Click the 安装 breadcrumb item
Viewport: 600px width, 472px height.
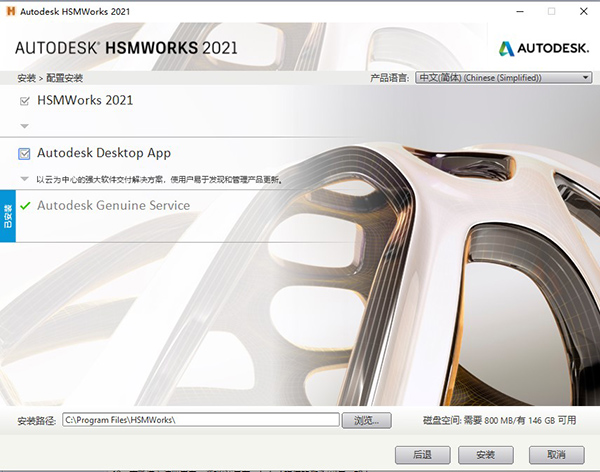point(25,78)
